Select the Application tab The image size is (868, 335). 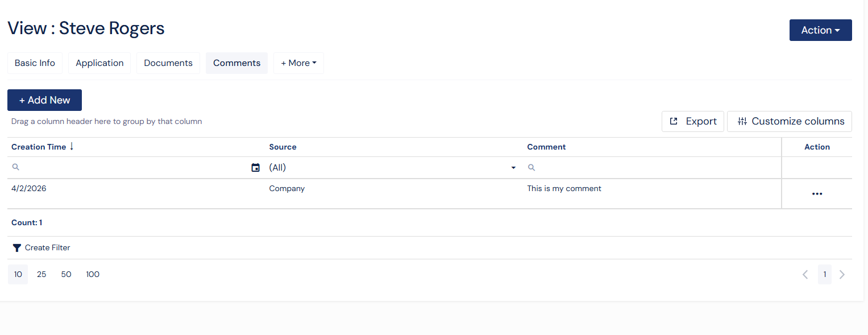tap(99, 63)
